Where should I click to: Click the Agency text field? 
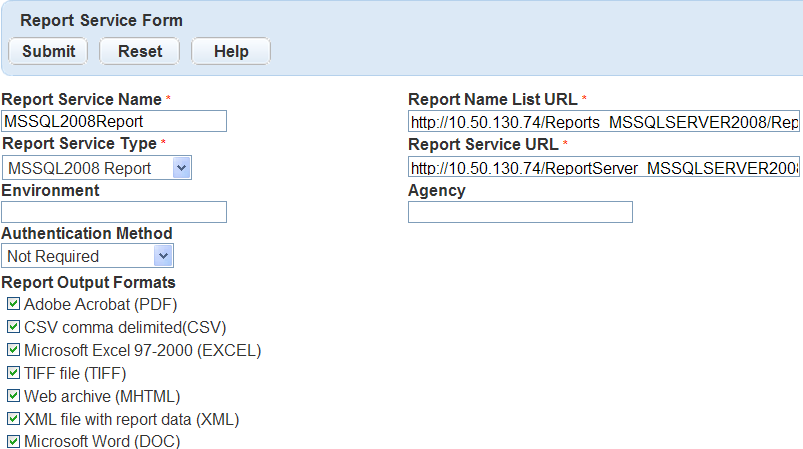point(520,212)
